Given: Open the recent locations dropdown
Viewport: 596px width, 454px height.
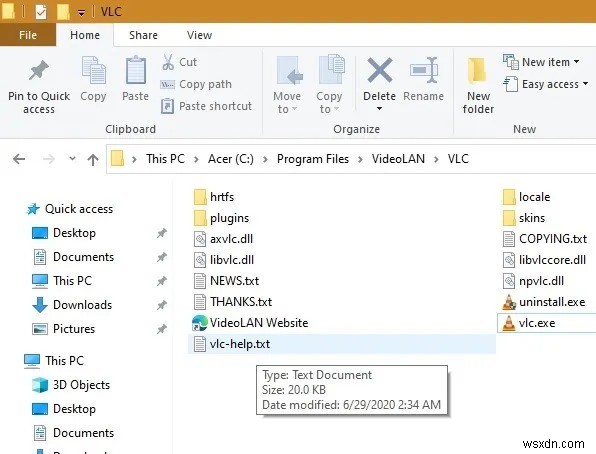Looking at the screenshot, I should (x=72, y=159).
